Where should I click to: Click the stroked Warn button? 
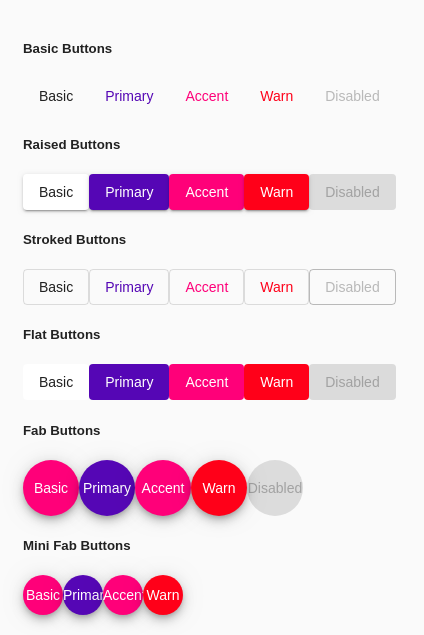(x=277, y=287)
